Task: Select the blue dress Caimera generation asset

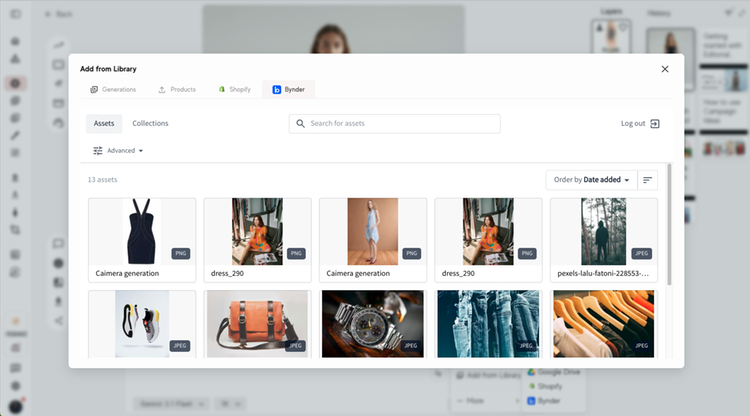Action: click(373, 240)
